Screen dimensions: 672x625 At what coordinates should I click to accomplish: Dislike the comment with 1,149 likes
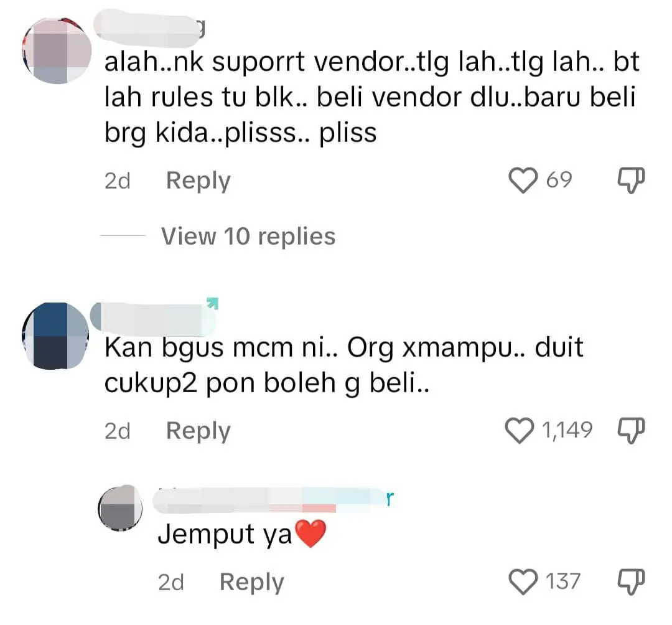click(x=631, y=430)
